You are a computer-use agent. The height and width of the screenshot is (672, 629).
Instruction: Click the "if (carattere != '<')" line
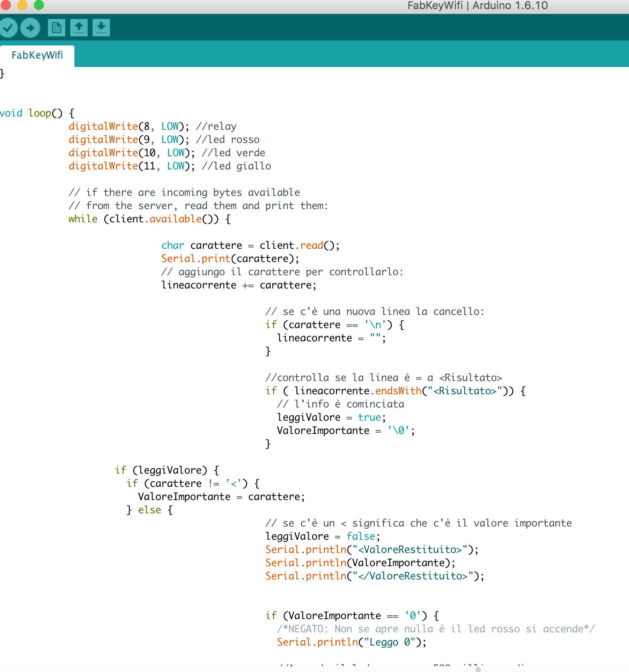click(x=193, y=484)
